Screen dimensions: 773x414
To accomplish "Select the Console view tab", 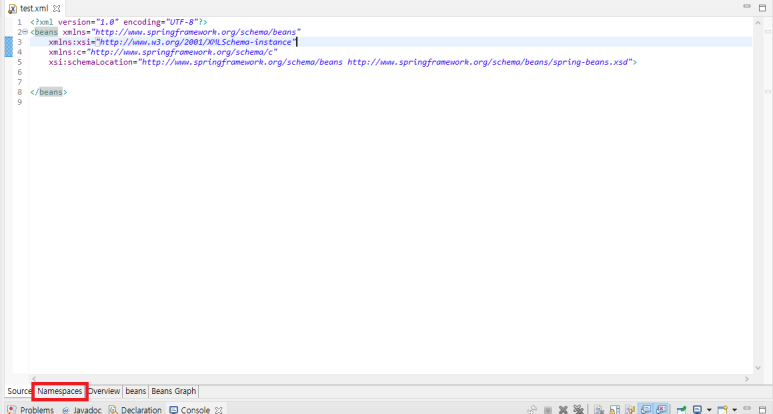I will tap(195, 410).
